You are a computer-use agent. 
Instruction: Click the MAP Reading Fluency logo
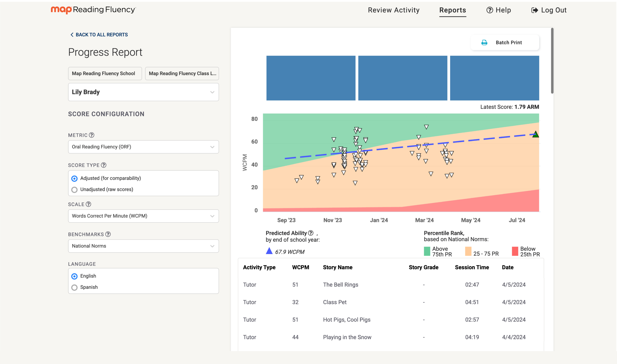click(93, 10)
